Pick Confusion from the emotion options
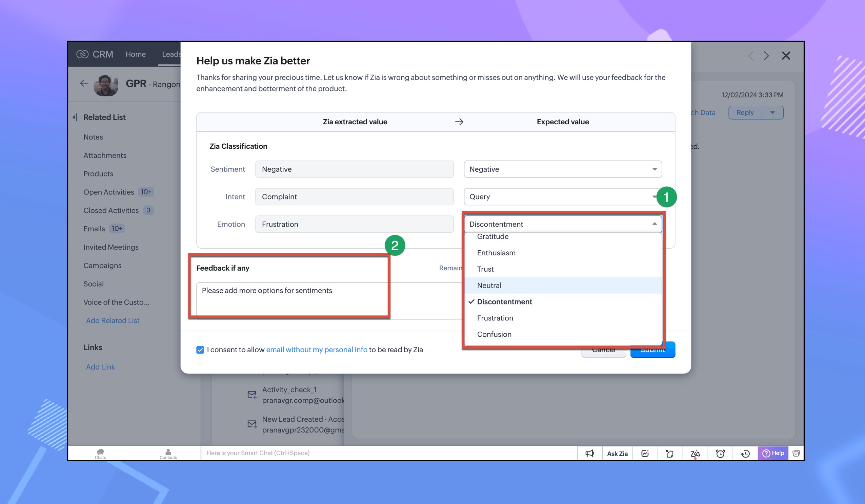The width and height of the screenshot is (865, 504). point(494,334)
